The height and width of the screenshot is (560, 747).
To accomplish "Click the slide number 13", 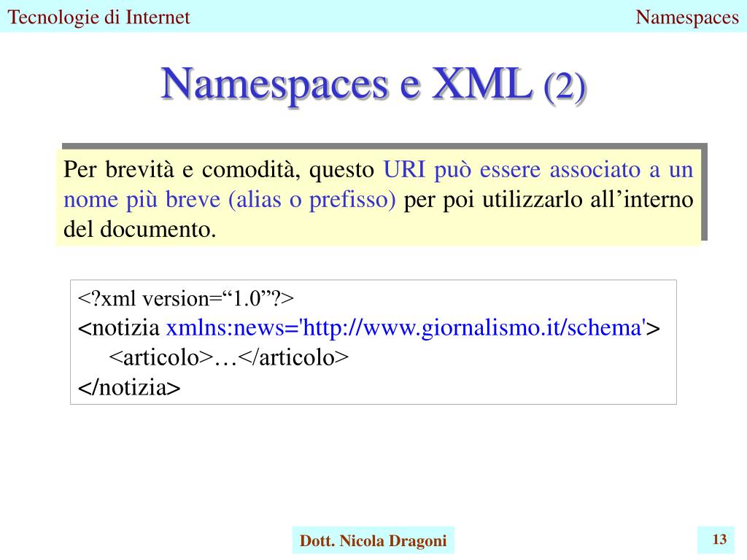I will [x=719, y=540].
